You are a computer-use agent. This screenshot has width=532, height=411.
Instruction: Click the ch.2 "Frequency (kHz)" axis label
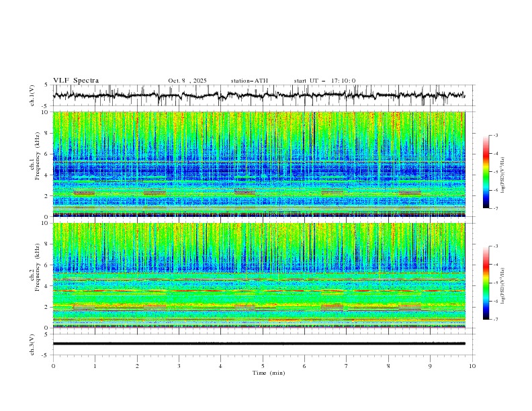(x=37, y=267)
